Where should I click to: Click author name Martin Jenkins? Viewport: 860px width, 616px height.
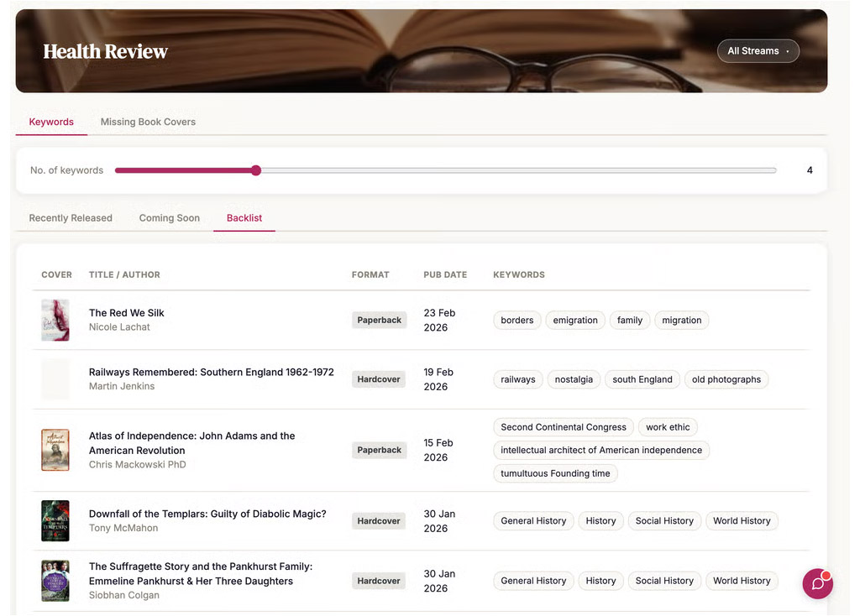122,386
